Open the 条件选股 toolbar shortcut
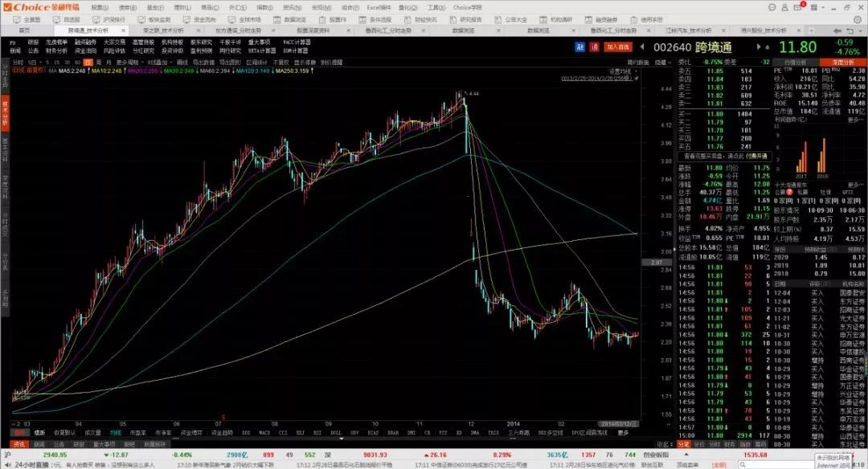This screenshot has width=868, height=469. click(375, 19)
